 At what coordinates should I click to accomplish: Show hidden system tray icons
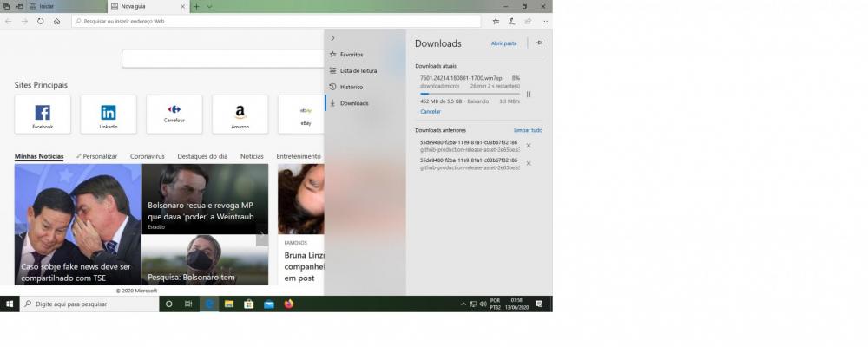463,304
